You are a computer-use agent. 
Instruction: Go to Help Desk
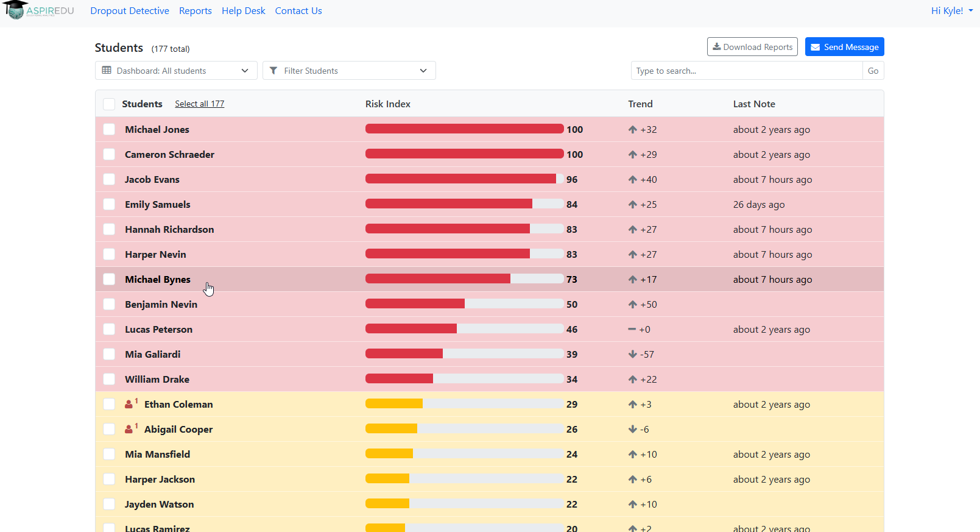click(x=244, y=10)
